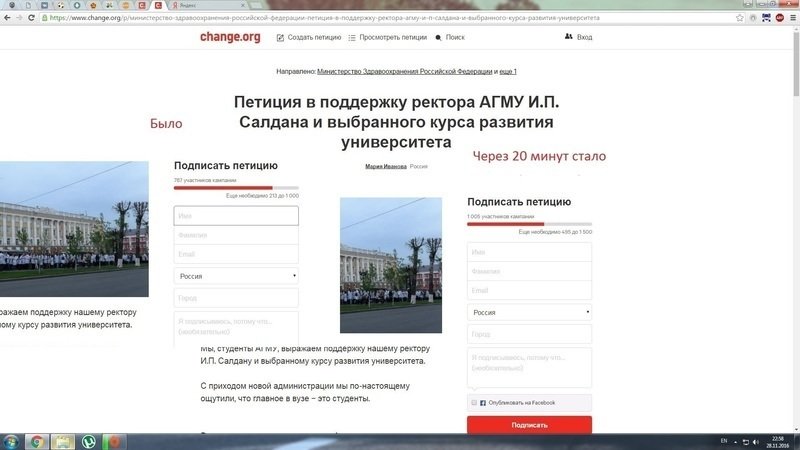800x450 pixels.
Task: Click the Вход login link
Action: point(579,37)
